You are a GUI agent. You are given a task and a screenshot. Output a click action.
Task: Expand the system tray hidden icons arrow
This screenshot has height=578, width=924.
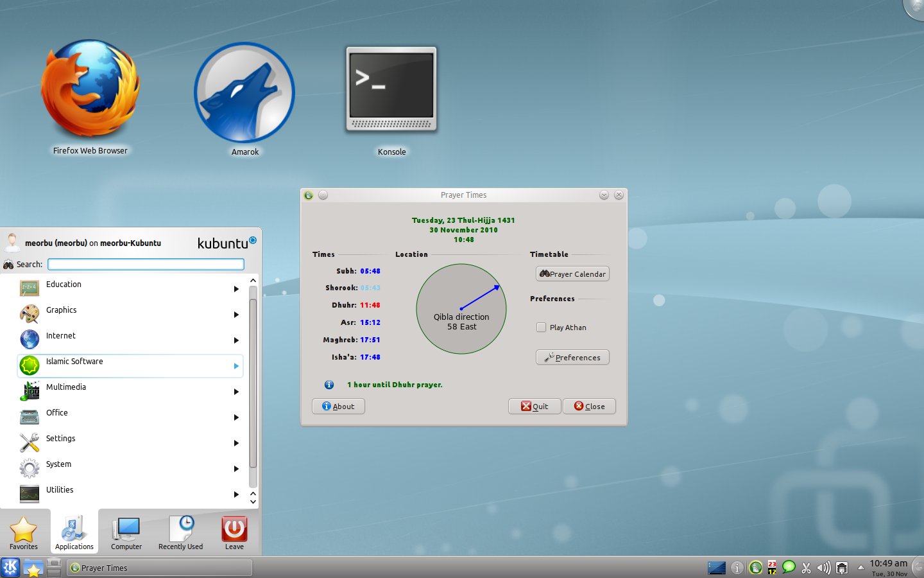[860, 568]
